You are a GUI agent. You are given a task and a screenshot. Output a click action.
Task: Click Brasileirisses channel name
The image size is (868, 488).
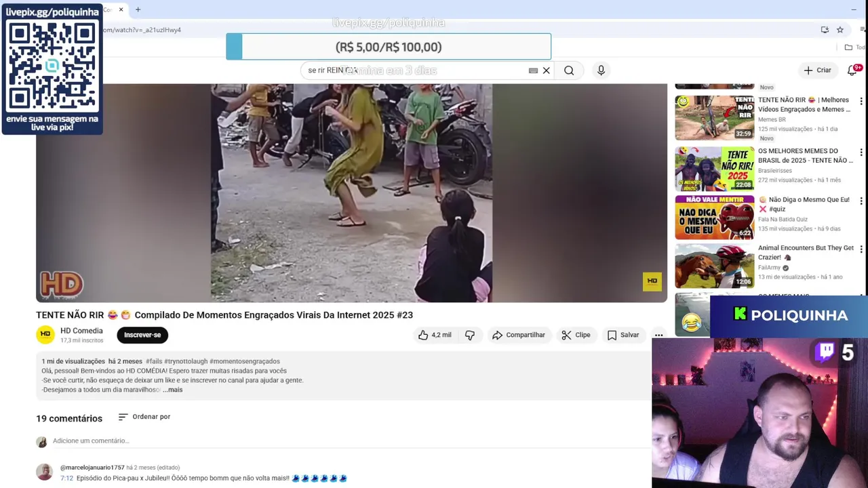point(774,171)
